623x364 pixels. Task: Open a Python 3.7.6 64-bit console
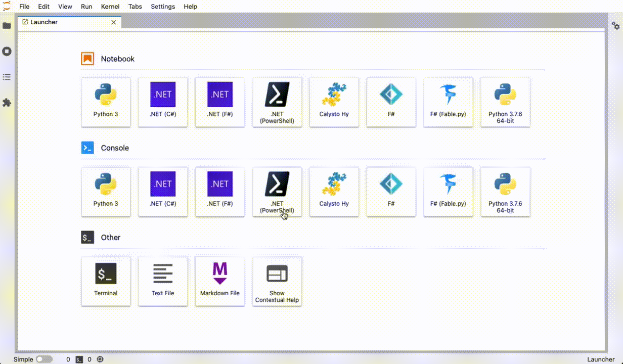pyautogui.click(x=506, y=192)
